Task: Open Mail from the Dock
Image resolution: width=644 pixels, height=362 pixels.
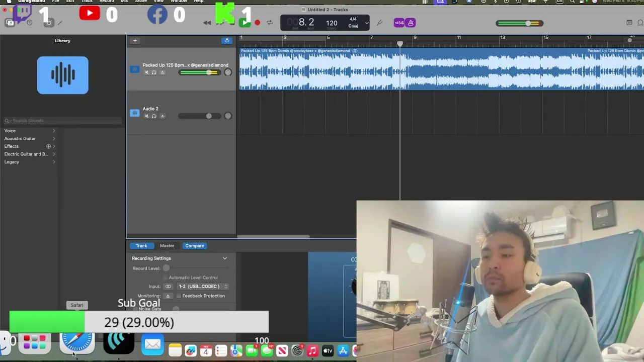Action: 152,345
